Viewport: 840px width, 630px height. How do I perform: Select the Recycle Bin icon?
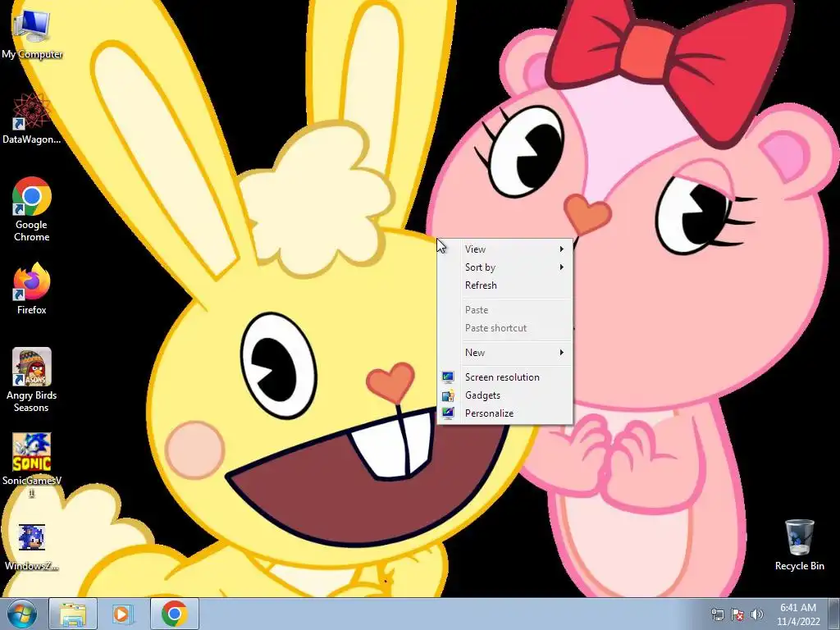pyautogui.click(x=799, y=545)
